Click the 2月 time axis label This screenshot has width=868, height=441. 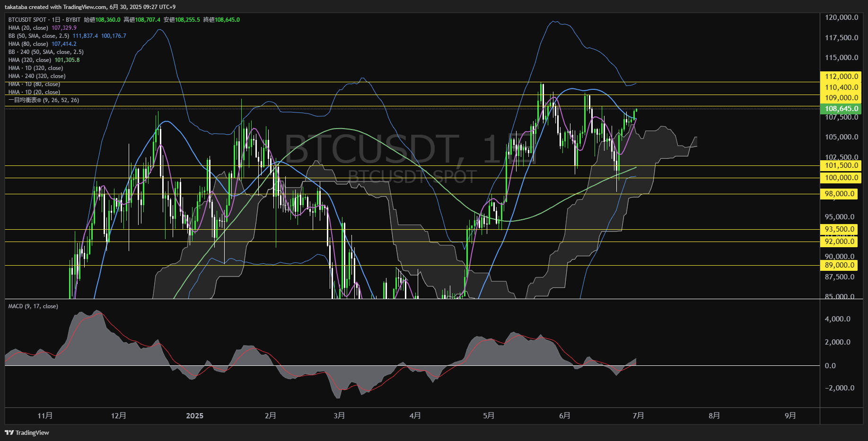coord(271,416)
